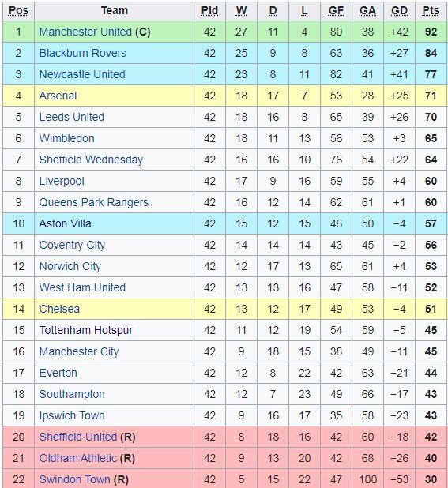
Task: Open the Liverpool team link
Action: click(x=62, y=181)
